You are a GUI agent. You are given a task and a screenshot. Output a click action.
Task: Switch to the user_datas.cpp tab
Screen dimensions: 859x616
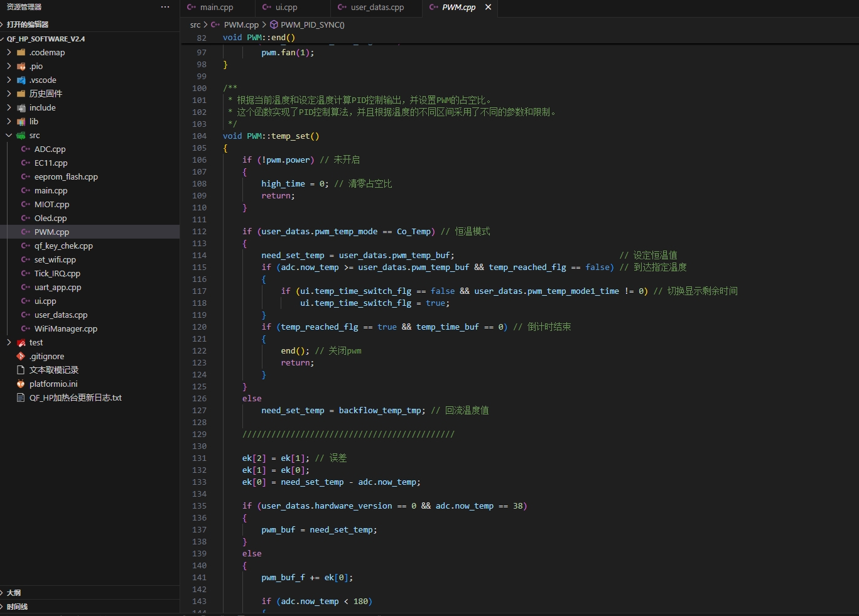pos(377,7)
